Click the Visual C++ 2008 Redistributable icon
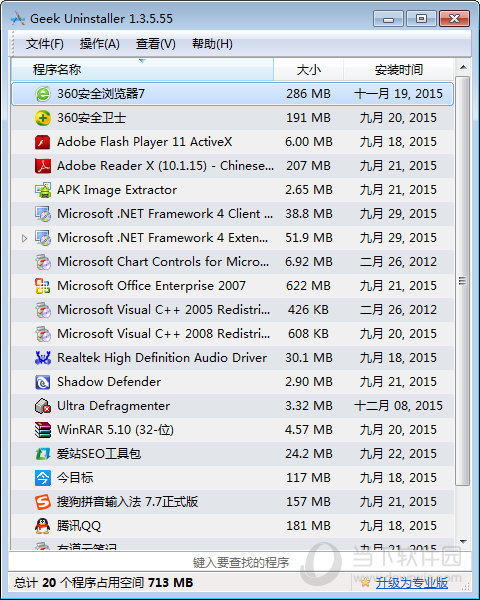This screenshot has width=480, height=600. click(x=42, y=334)
